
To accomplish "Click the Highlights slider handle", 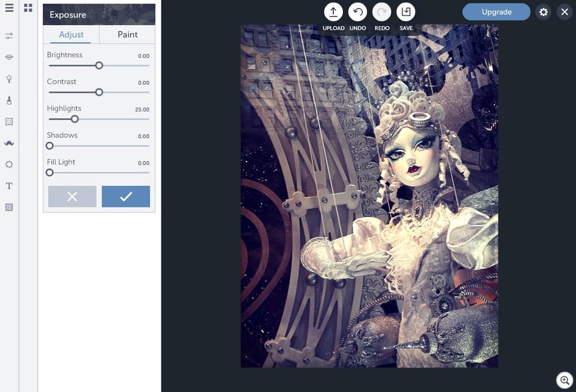I will (x=74, y=119).
